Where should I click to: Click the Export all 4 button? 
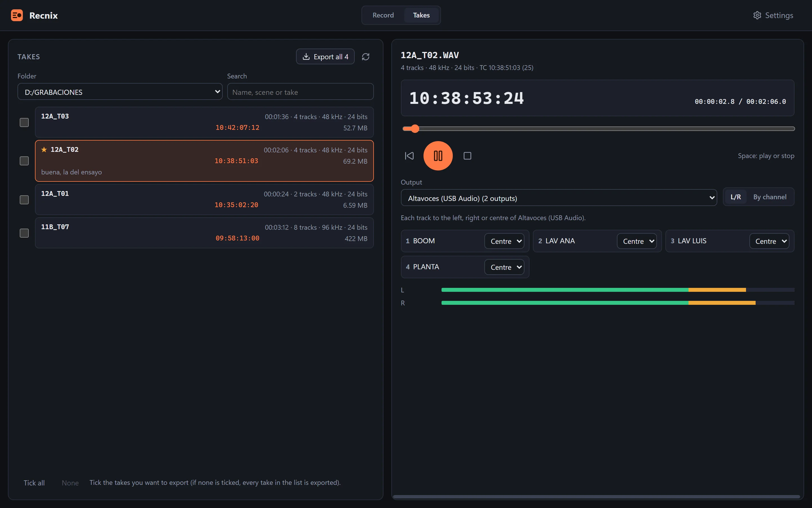325,57
